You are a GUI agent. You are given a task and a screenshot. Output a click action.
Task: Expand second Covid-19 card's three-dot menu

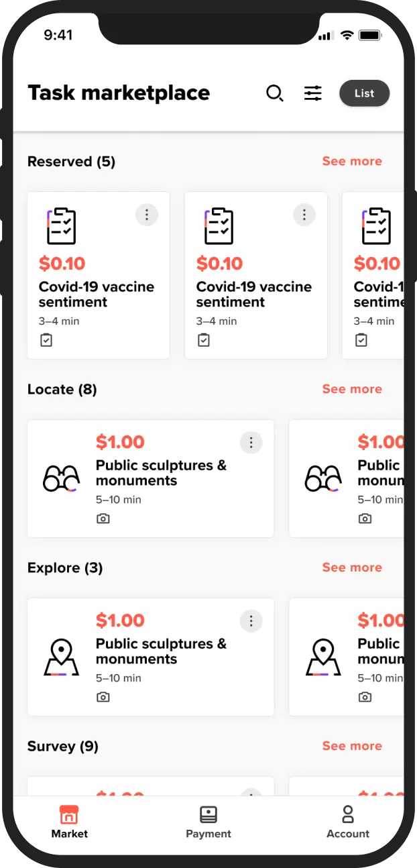pyautogui.click(x=304, y=215)
